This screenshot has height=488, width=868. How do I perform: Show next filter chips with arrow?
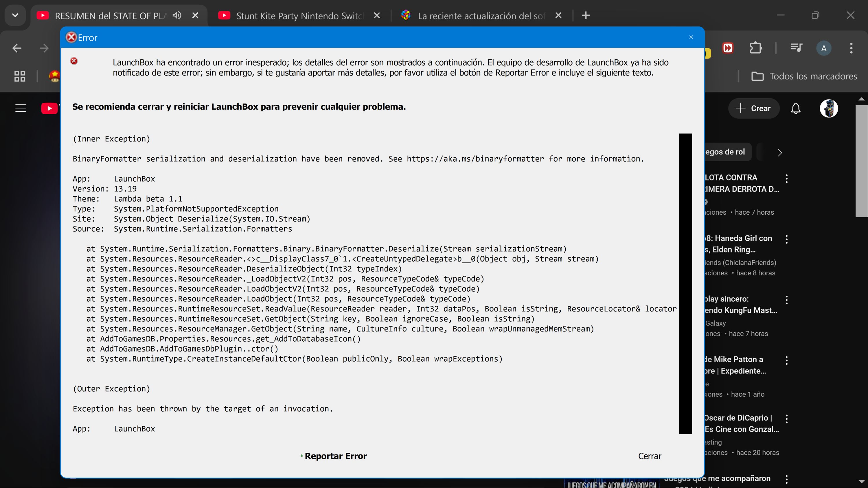[779, 152]
